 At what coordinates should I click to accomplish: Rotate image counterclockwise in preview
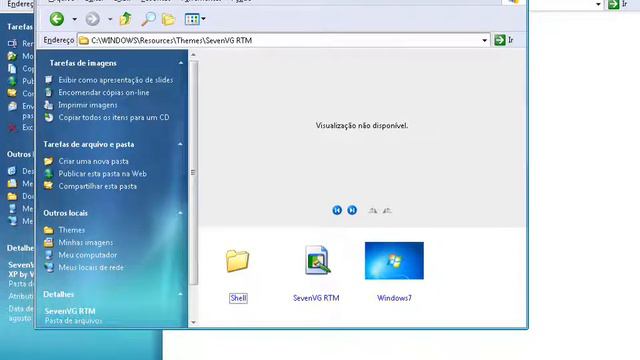[387, 211]
